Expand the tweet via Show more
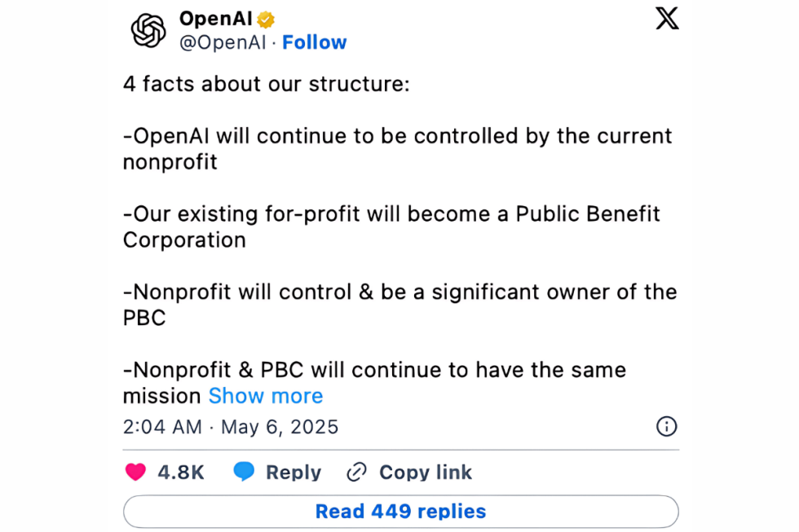This screenshot has height=532, width=799. [266, 396]
